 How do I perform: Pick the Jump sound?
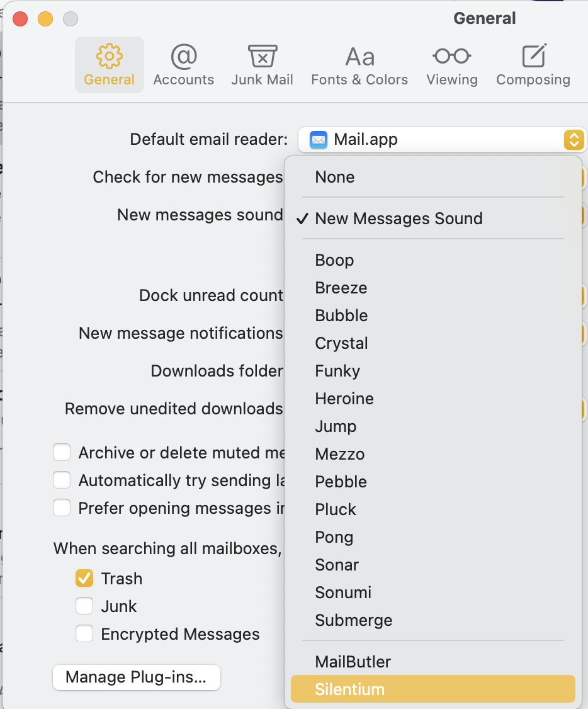click(x=433, y=426)
